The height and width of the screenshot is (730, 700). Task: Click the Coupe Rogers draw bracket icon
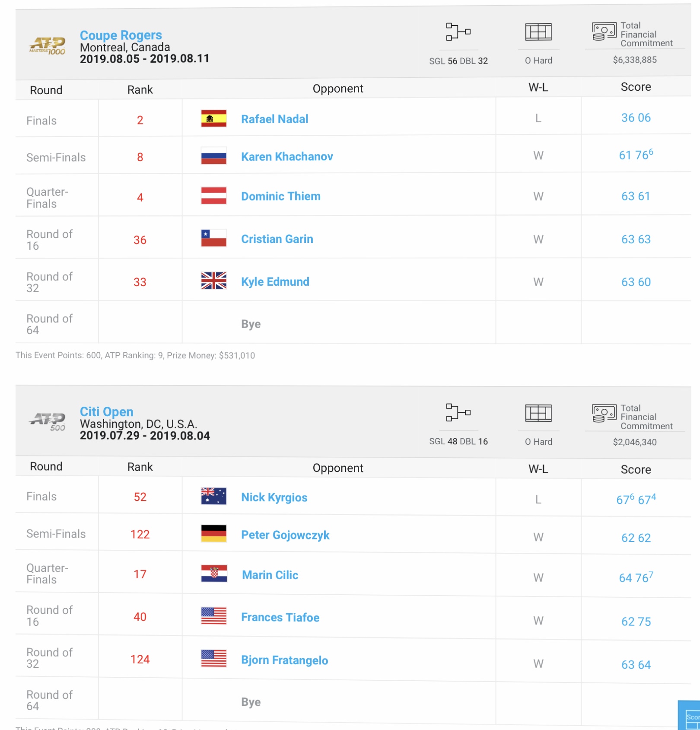(458, 32)
